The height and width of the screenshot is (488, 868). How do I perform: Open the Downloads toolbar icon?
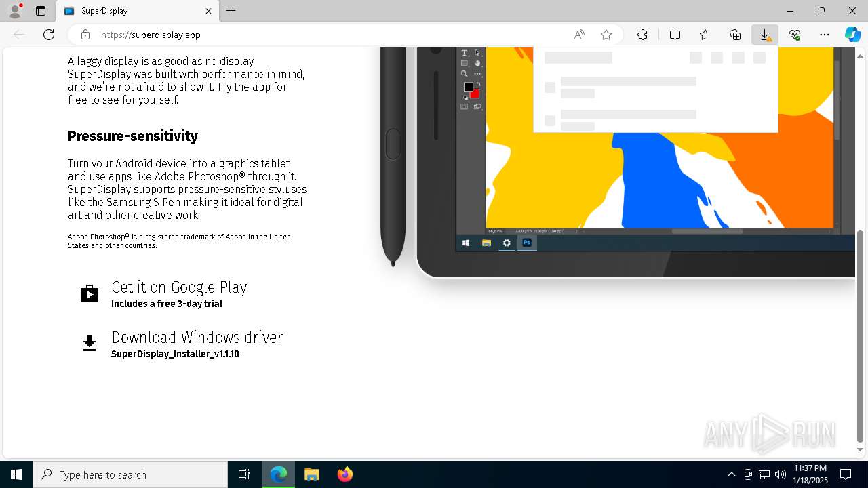pos(765,35)
